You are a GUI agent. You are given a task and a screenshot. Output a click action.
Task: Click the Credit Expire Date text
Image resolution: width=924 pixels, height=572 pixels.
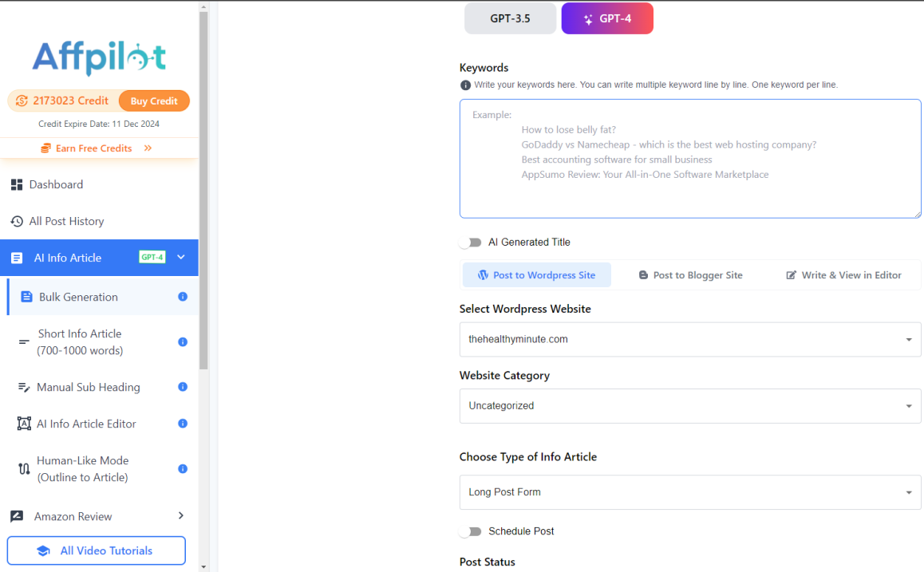[99, 124]
